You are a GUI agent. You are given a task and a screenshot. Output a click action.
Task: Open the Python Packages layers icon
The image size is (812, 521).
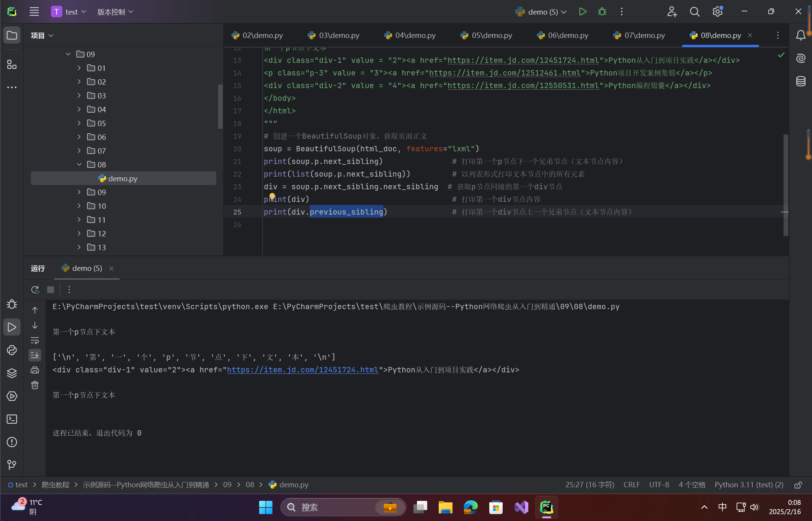click(x=12, y=373)
